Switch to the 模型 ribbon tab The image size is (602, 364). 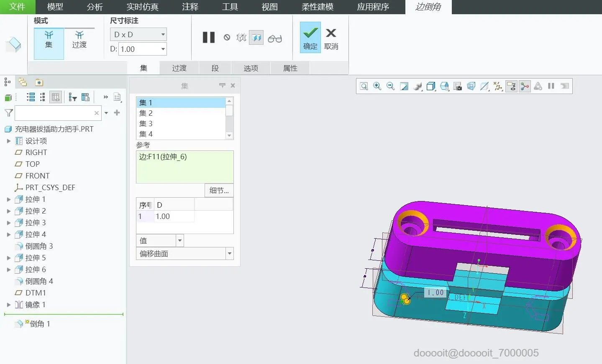pyautogui.click(x=55, y=7)
